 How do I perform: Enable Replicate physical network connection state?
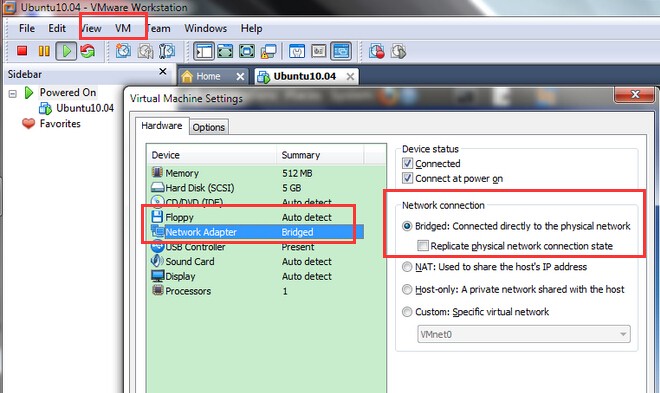tap(423, 246)
